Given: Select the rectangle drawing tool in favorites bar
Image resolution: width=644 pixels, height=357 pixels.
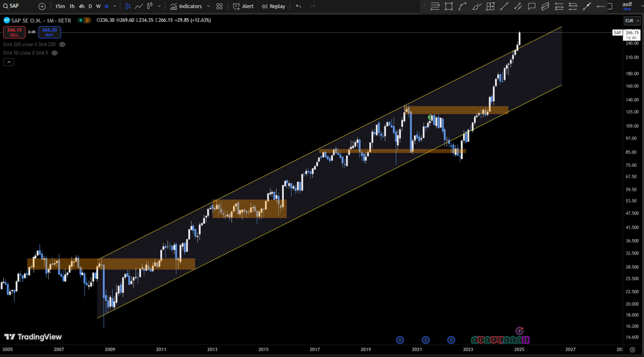Looking at the screenshot, I should tap(448, 6).
